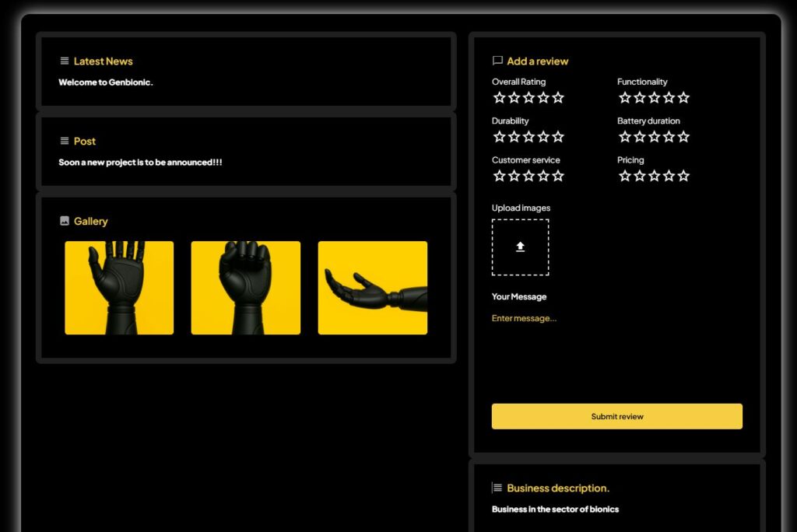Viewport: 797px width, 532px height.
Task: Rate Battery duration two stars
Action: click(x=640, y=137)
